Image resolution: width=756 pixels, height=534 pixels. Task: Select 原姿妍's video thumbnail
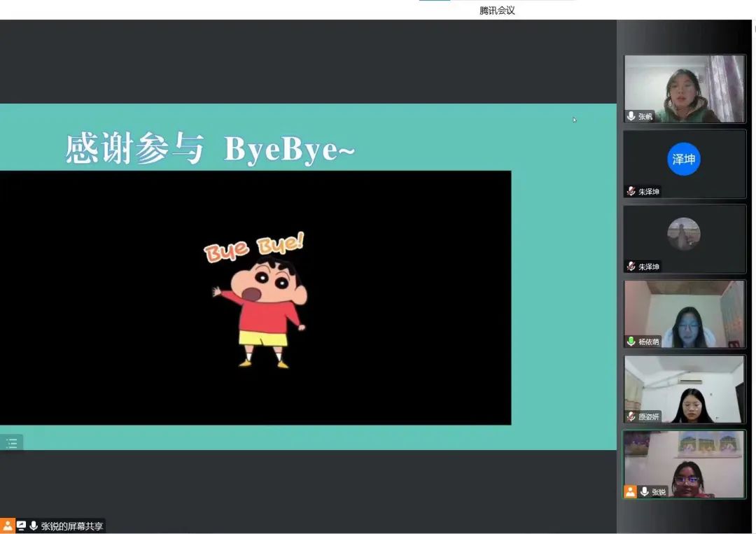coord(685,389)
